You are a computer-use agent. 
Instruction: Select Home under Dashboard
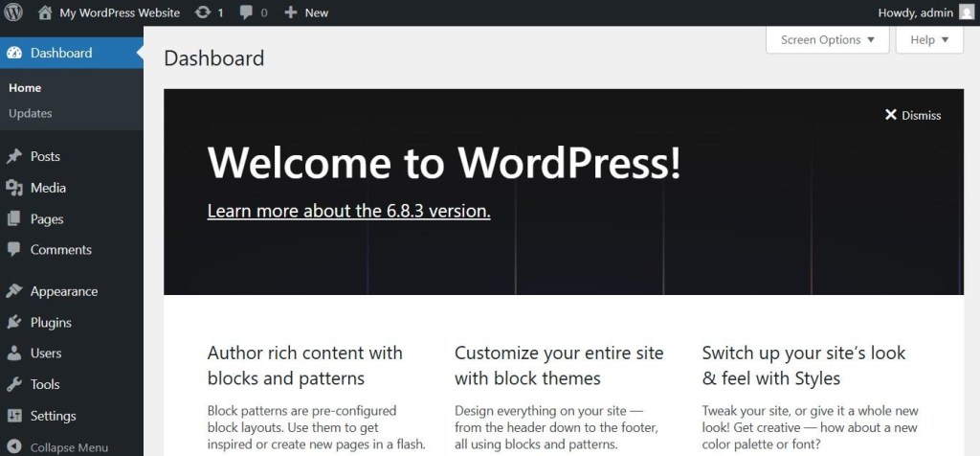coord(25,88)
